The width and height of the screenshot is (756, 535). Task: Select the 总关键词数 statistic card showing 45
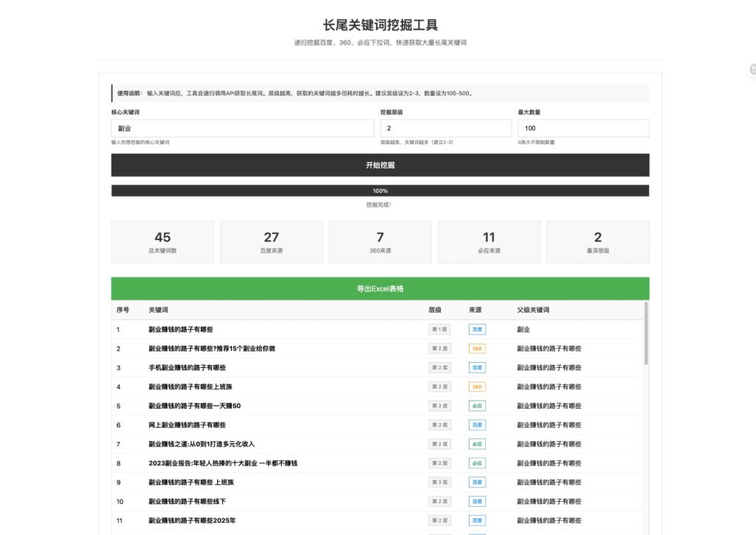[x=162, y=241]
